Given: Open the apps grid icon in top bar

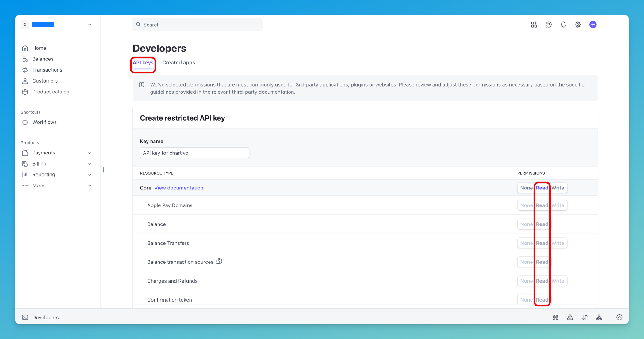Looking at the screenshot, I should 534,25.
